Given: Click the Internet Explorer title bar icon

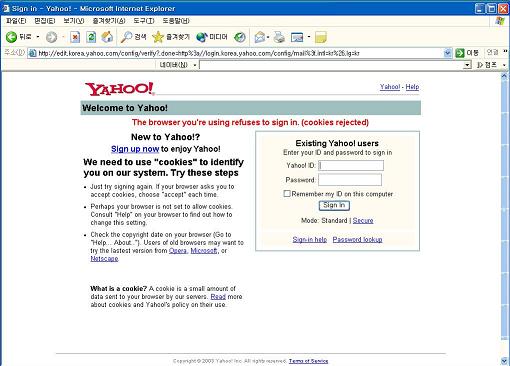Looking at the screenshot, I should (6, 8).
